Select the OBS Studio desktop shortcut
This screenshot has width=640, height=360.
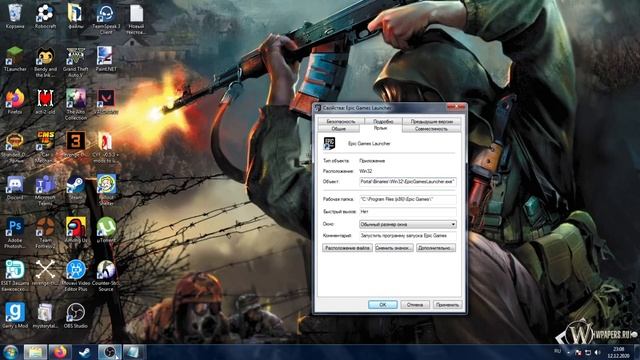tap(76, 315)
